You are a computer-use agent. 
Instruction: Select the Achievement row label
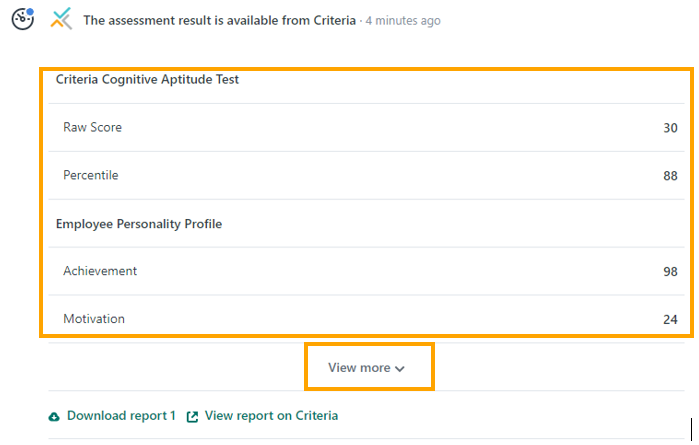pyautogui.click(x=100, y=271)
